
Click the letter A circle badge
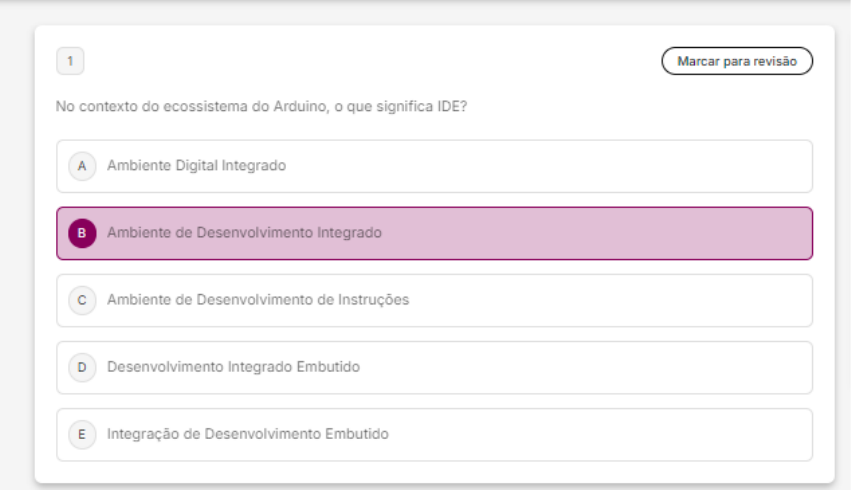coord(81,166)
